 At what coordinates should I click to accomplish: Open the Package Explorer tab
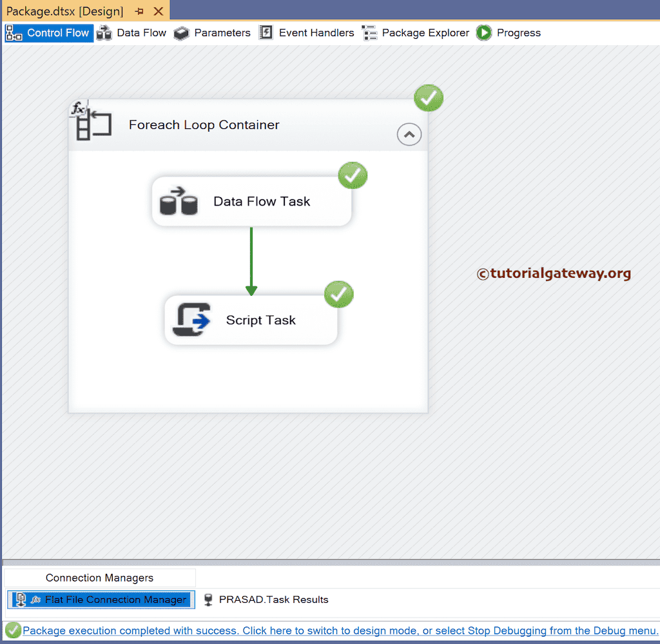tap(415, 32)
